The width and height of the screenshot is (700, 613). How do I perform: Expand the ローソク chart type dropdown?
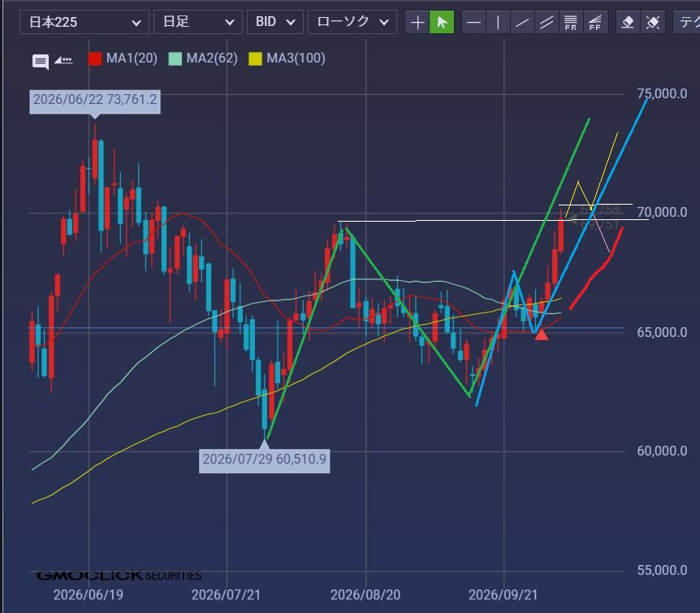tap(352, 22)
